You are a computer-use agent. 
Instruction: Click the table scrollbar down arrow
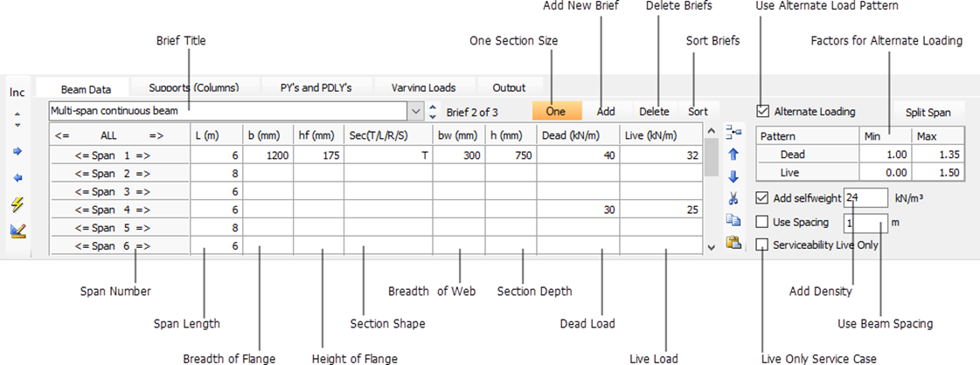pos(711,247)
